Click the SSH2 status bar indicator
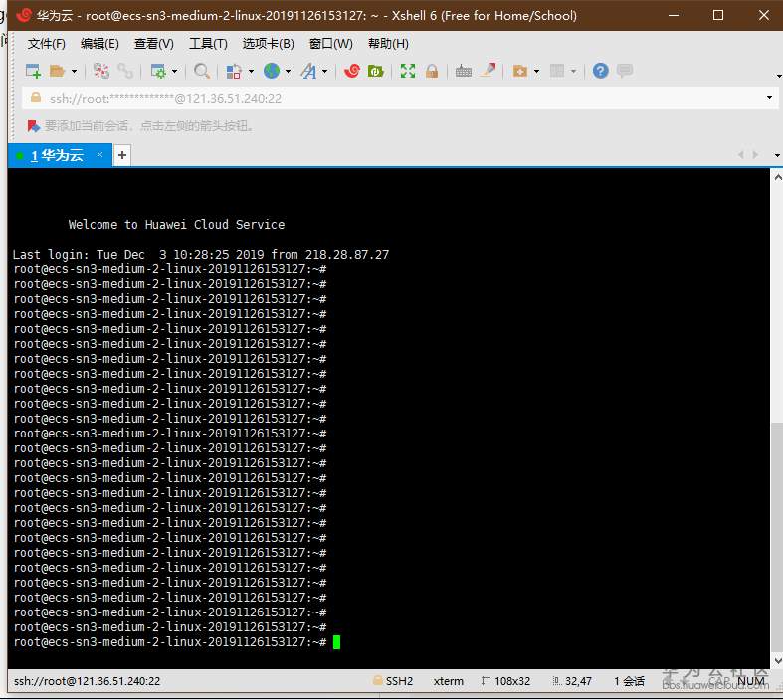783x700 pixels. point(393,681)
